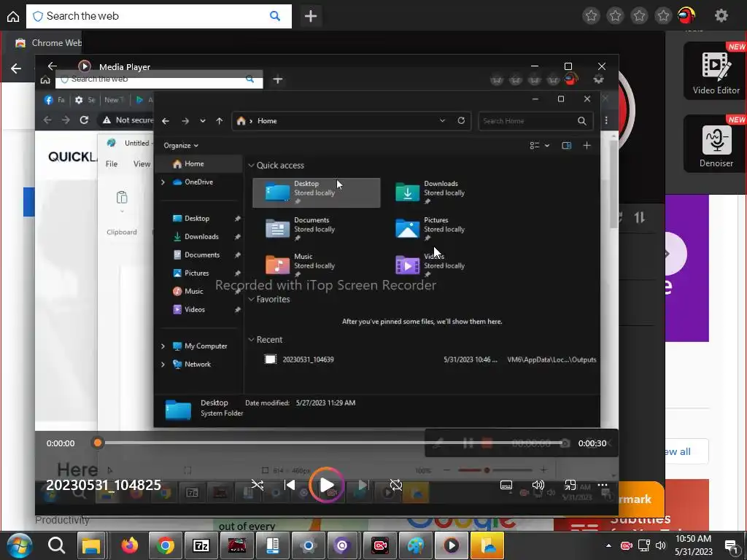The width and height of the screenshot is (747, 560).
Task: Launch Firefox from the taskbar
Action: [129, 545]
